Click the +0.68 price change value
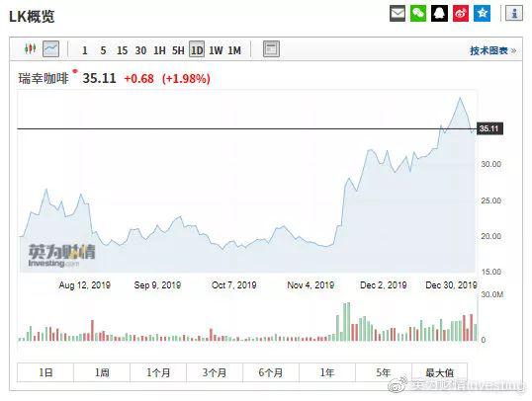Image resolution: width=532 pixels, height=401 pixels. tap(138, 79)
